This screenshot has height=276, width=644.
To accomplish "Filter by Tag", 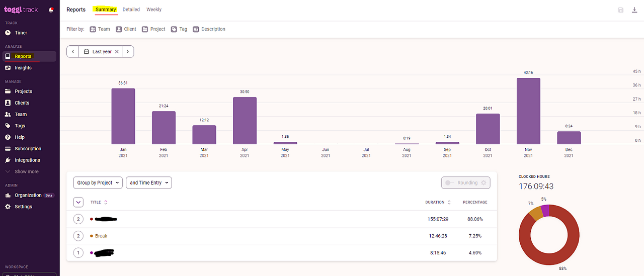I will [179, 29].
